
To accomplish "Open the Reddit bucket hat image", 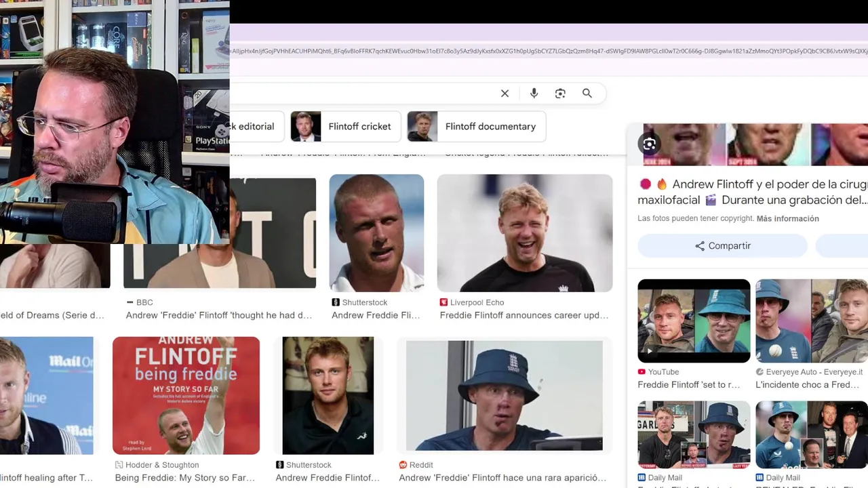I will click(x=504, y=396).
